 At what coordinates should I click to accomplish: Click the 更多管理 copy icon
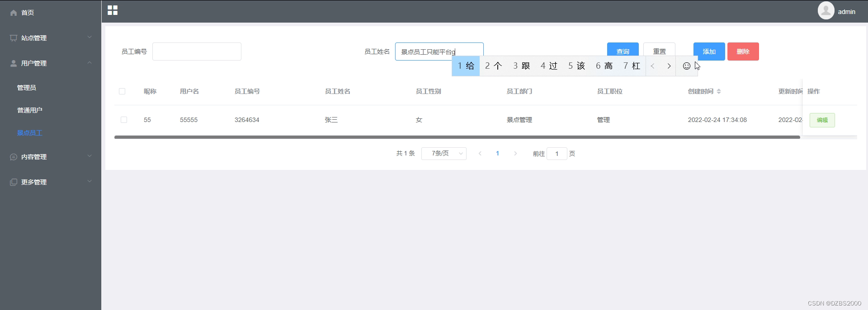tap(14, 182)
